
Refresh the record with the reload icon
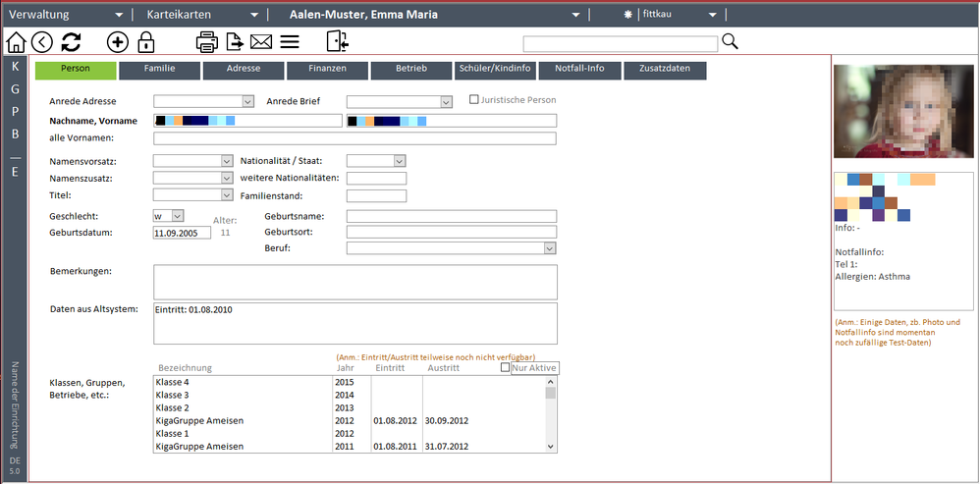click(x=71, y=42)
